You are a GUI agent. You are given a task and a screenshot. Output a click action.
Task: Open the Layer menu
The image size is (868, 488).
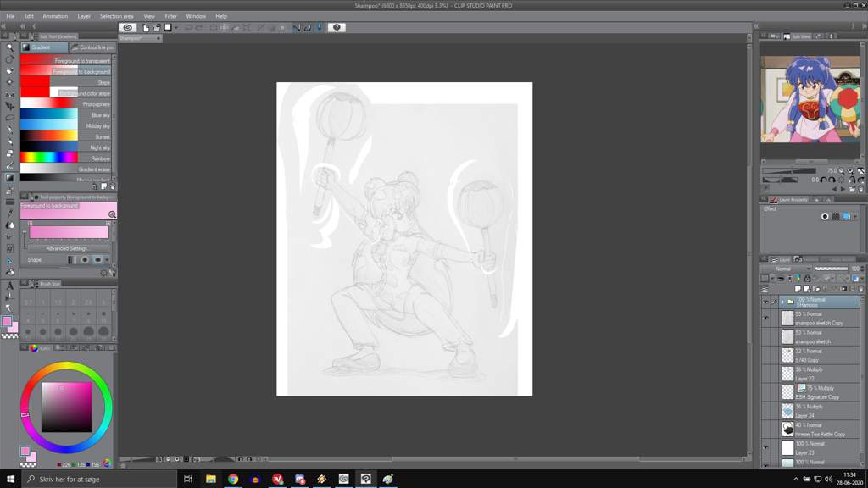tap(84, 16)
